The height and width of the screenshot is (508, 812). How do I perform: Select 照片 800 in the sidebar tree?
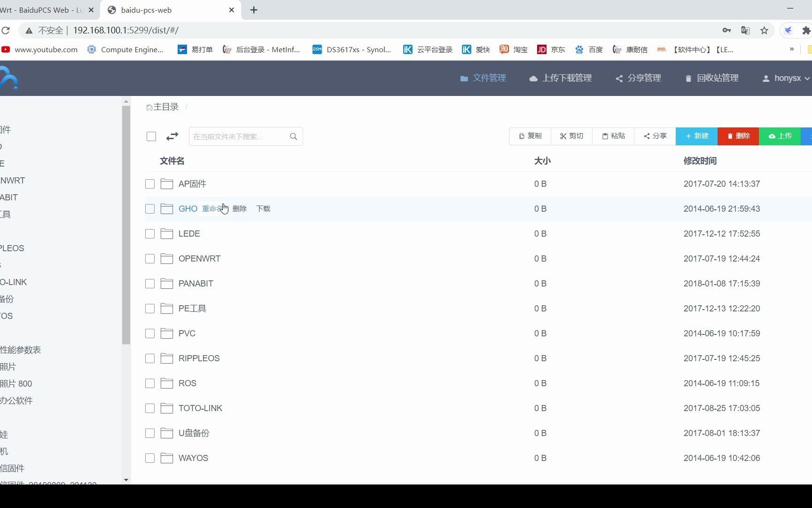pos(16,384)
